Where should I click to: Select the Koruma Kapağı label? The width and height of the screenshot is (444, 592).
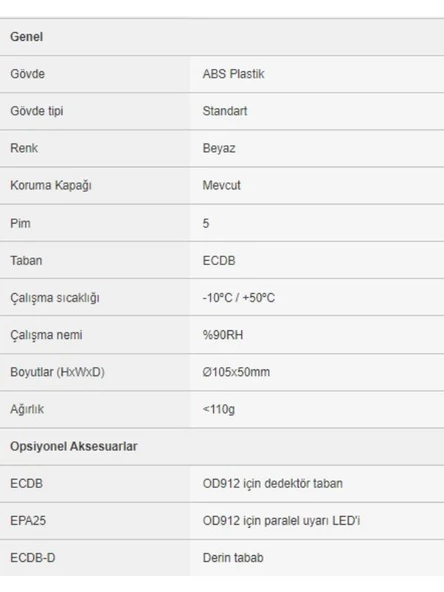51,185
